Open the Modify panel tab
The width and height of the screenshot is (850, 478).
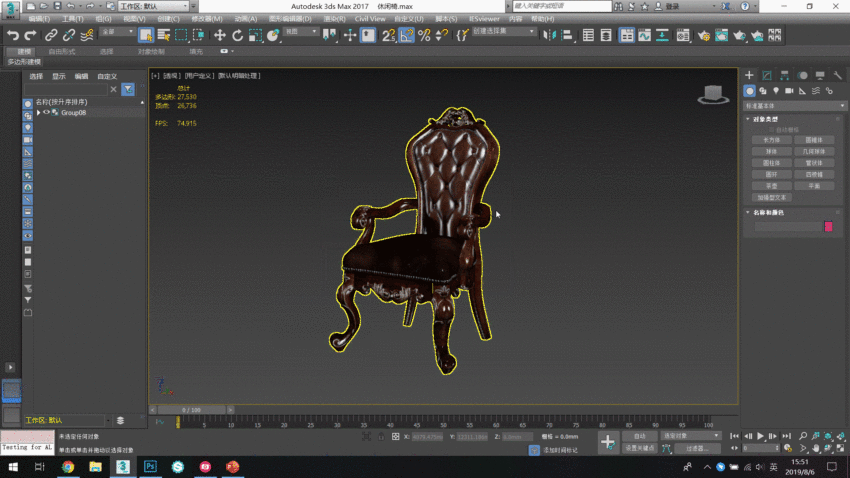767,75
